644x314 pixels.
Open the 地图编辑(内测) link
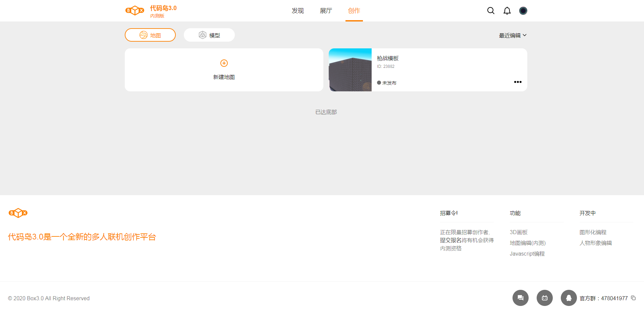(528, 243)
